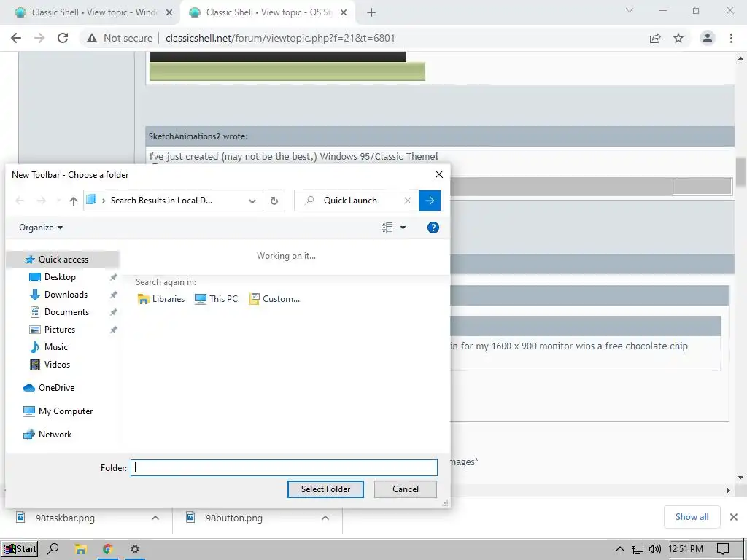Viewport: 747px width, 560px height.
Task: Open File Explorer from taskbar
Action: click(x=80, y=549)
